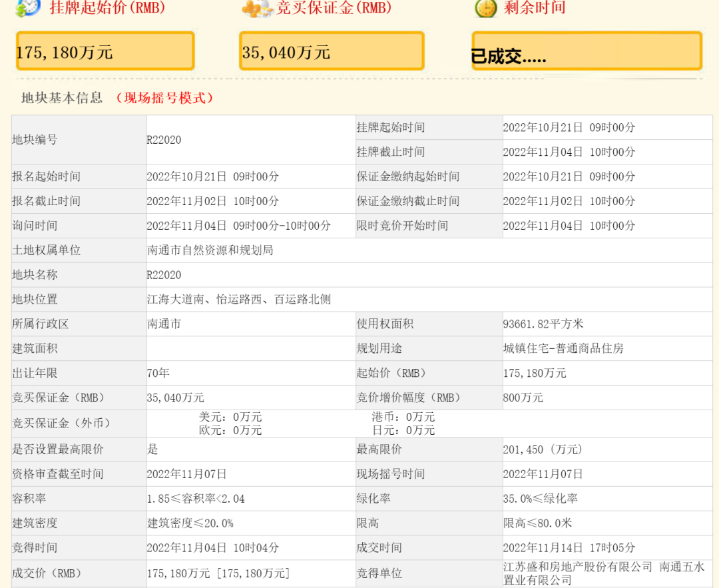Click the 限时竞价开始时间 label
The height and width of the screenshot is (588, 719).
click(402, 226)
